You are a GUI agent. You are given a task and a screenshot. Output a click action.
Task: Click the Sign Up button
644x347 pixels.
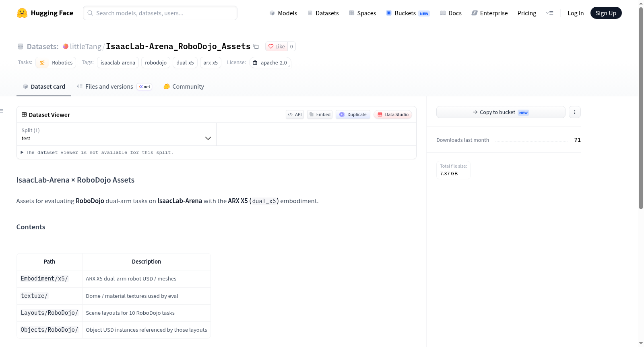[x=606, y=13]
